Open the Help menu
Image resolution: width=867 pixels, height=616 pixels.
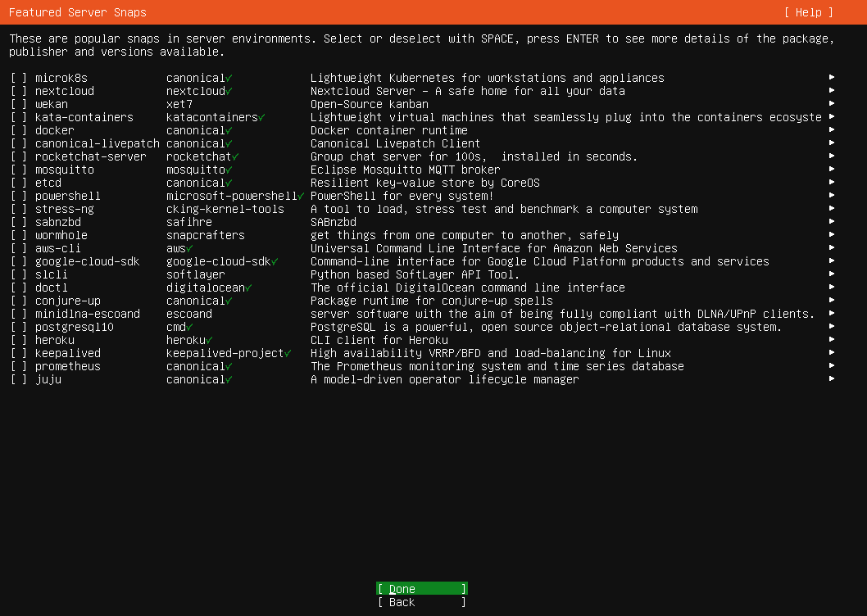[808, 12]
